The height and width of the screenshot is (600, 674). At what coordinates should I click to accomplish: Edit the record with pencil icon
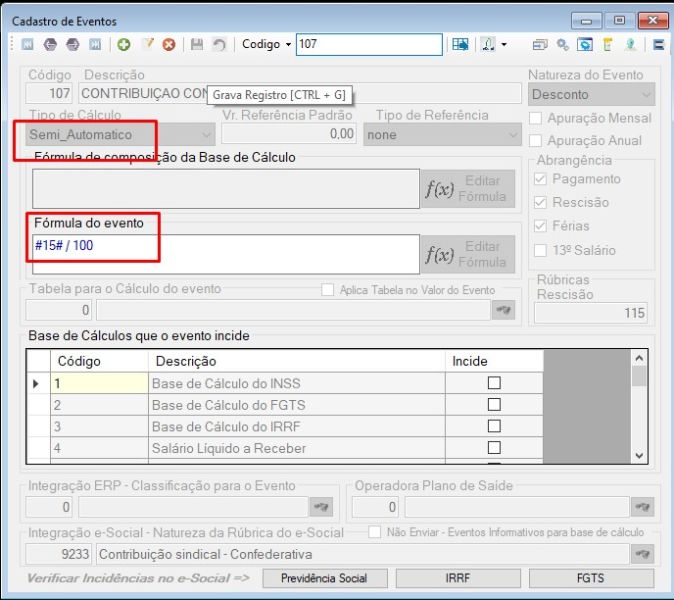tap(147, 44)
